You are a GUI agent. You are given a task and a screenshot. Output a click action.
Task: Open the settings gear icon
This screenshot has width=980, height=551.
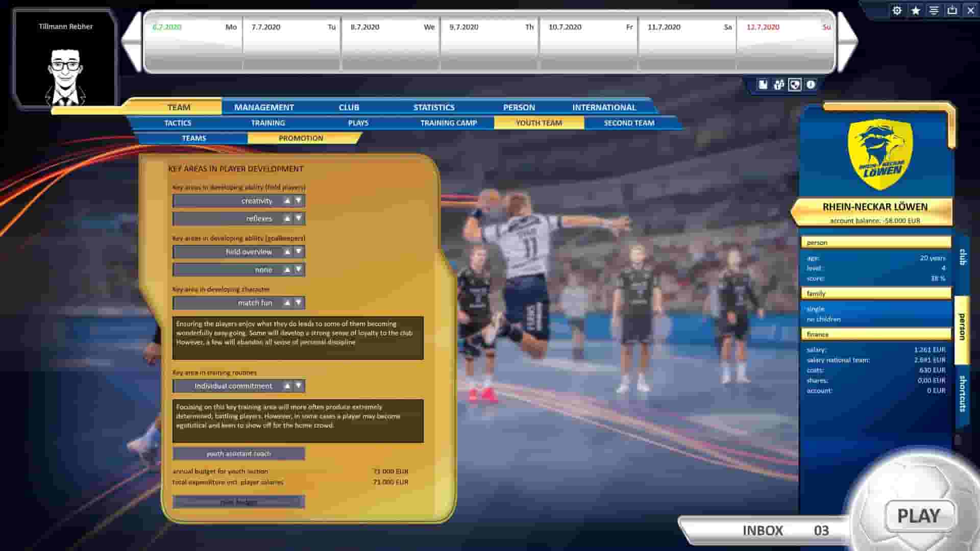coord(897,10)
